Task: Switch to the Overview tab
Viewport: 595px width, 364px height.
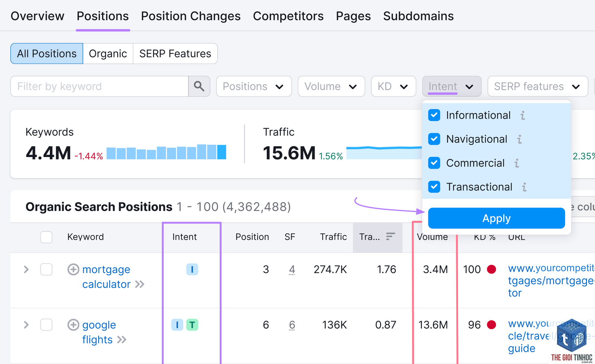Action: pyautogui.click(x=37, y=16)
